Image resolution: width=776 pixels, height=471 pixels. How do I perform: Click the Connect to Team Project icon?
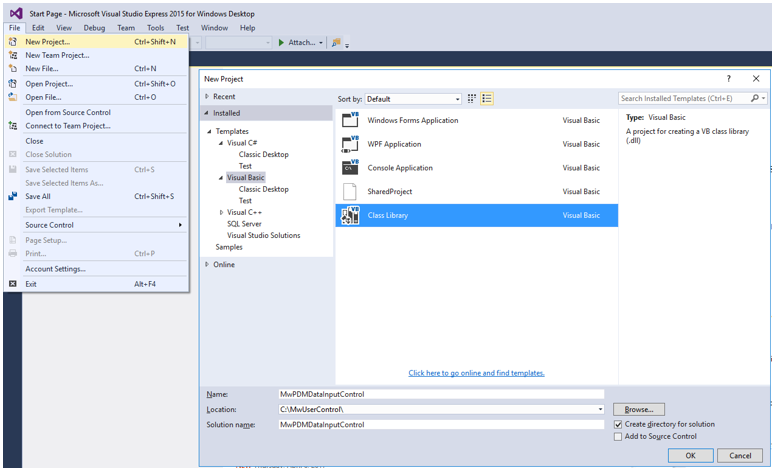pos(13,126)
